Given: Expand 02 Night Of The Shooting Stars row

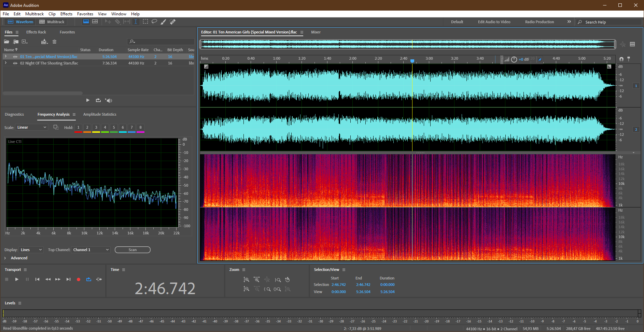Looking at the screenshot, I should (5, 63).
